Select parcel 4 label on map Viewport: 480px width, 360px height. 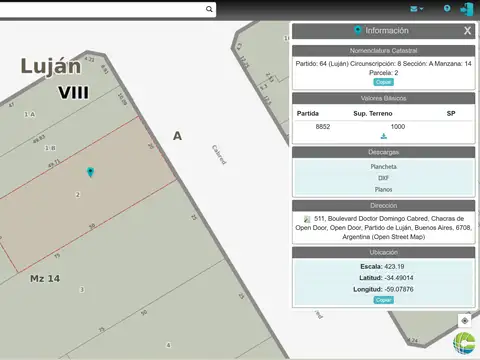coord(169,345)
